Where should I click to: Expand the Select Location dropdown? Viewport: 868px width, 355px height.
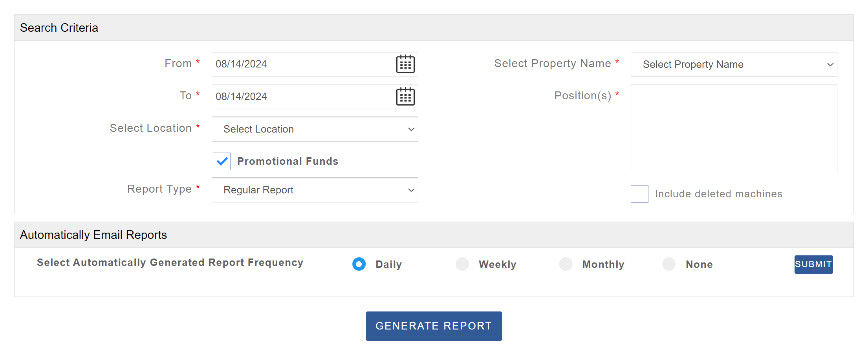click(315, 129)
